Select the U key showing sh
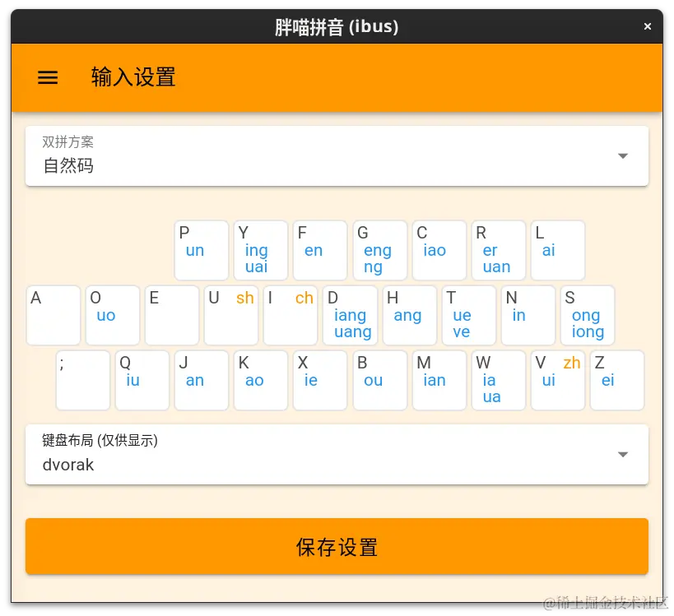674x616 pixels. click(231, 315)
